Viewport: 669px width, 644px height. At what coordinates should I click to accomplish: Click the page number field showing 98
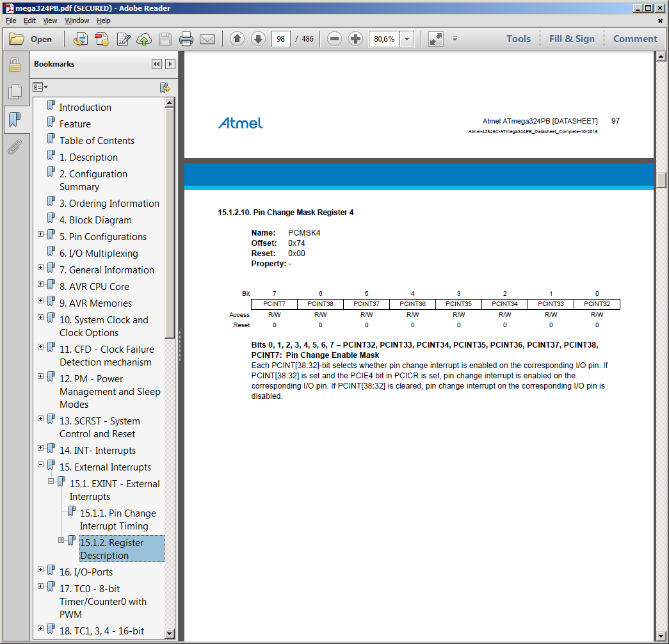pos(281,39)
